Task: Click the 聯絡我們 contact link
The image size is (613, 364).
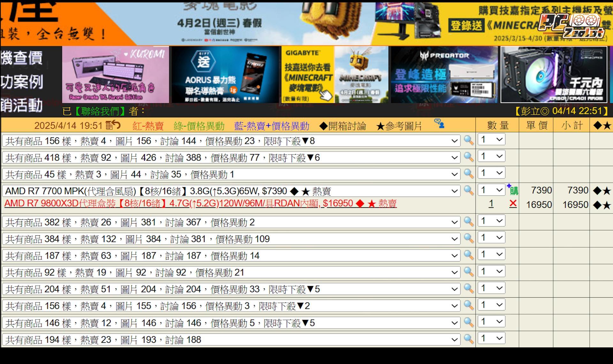Action: click(100, 111)
